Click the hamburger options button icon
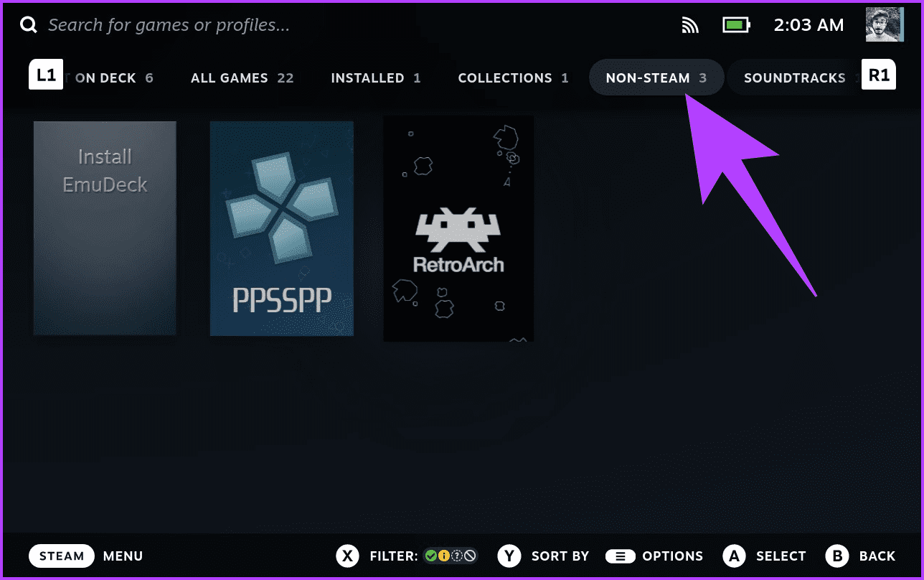This screenshot has width=924, height=580. point(621,556)
